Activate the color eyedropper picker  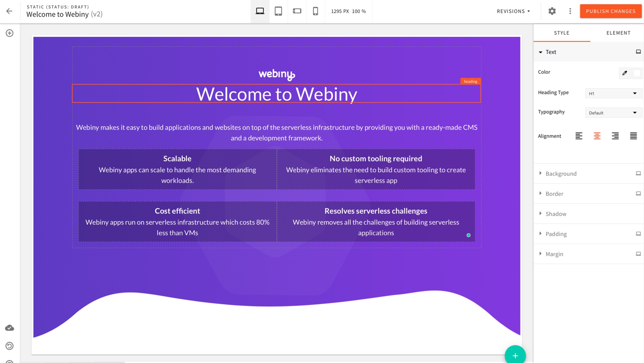(625, 73)
